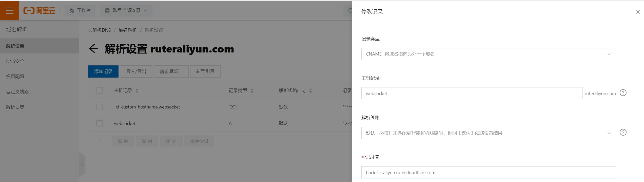Check the websocket A record row checkbox
The height and width of the screenshot is (182, 644).
pos(100,123)
